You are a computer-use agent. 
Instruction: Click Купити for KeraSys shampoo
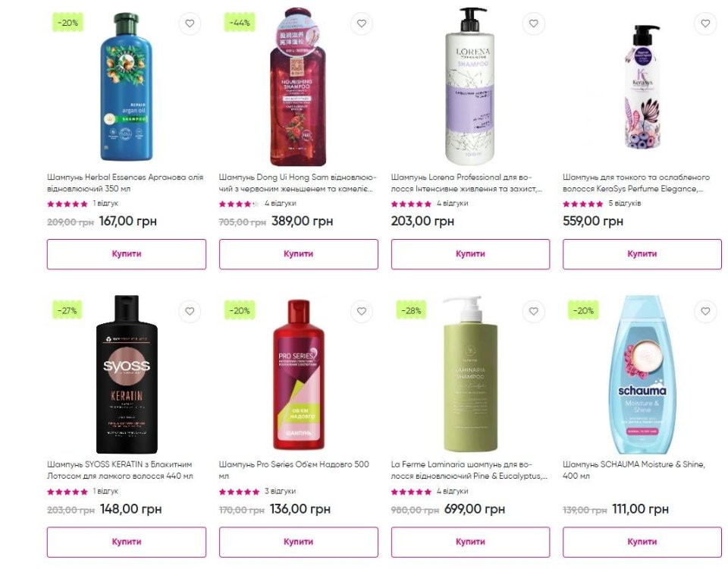[642, 254]
